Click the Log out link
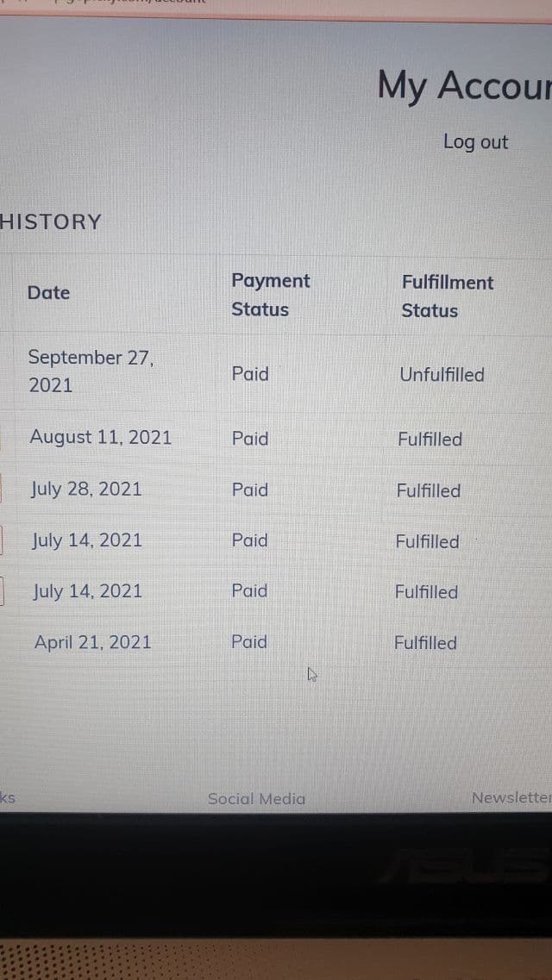552x980 pixels. [x=475, y=142]
